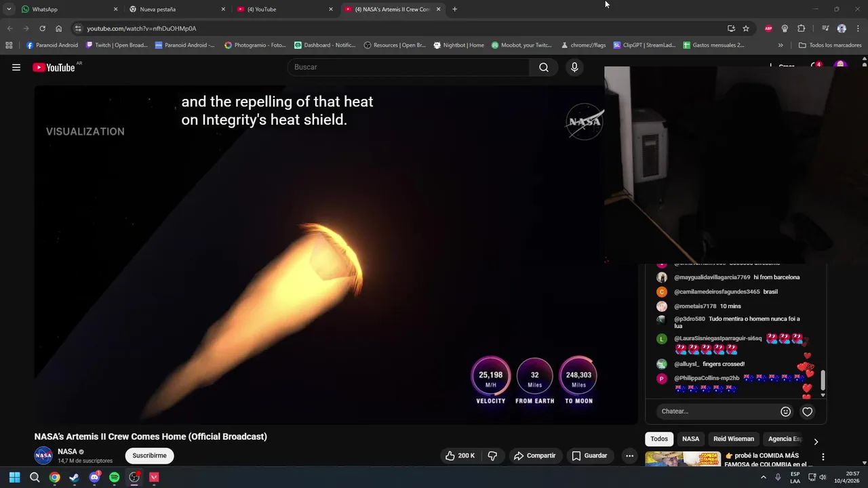Open Discord from the taskbar
868x488 pixels.
pyautogui.click(x=94, y=477)
